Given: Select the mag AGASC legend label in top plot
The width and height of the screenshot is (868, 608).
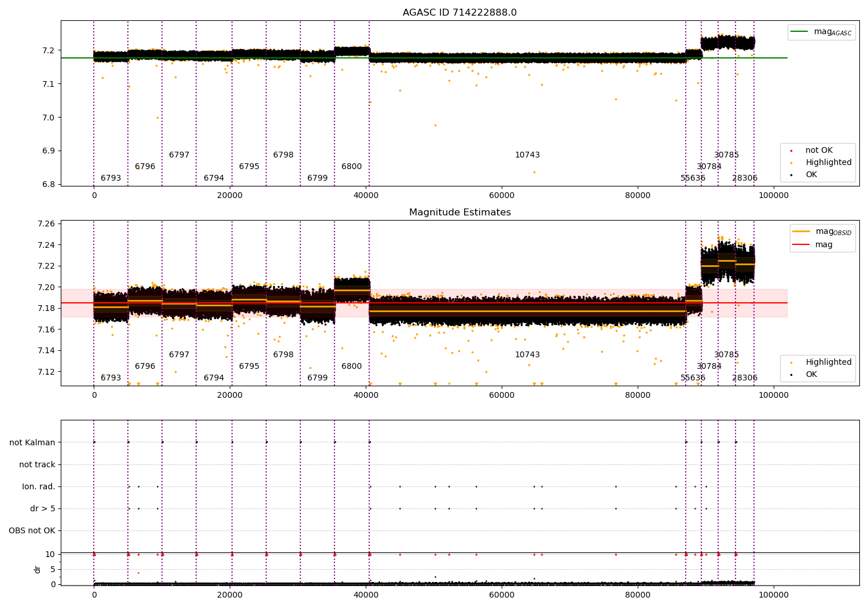Looking at the screenshot, I should (x=833, y=32).
